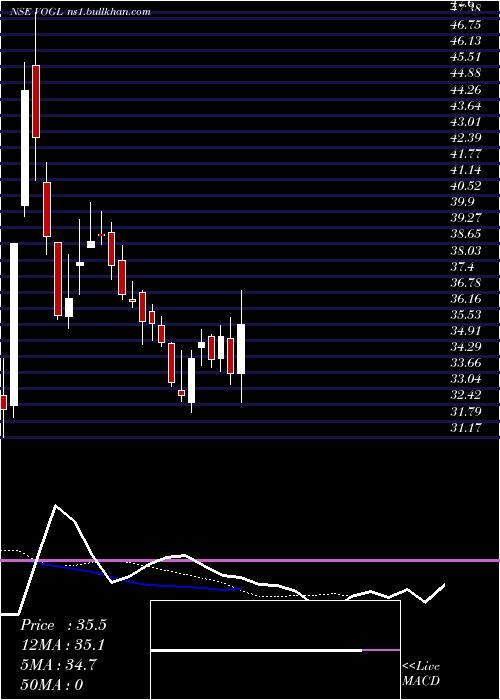Click the 33.66 axis value
500x700 pixels.
coord(466,363)
